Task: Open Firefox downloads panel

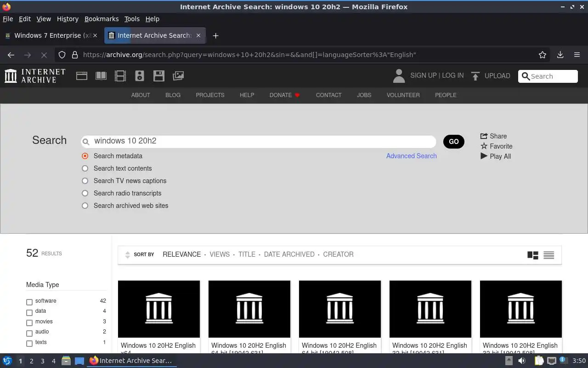Action: pos(560,55)
